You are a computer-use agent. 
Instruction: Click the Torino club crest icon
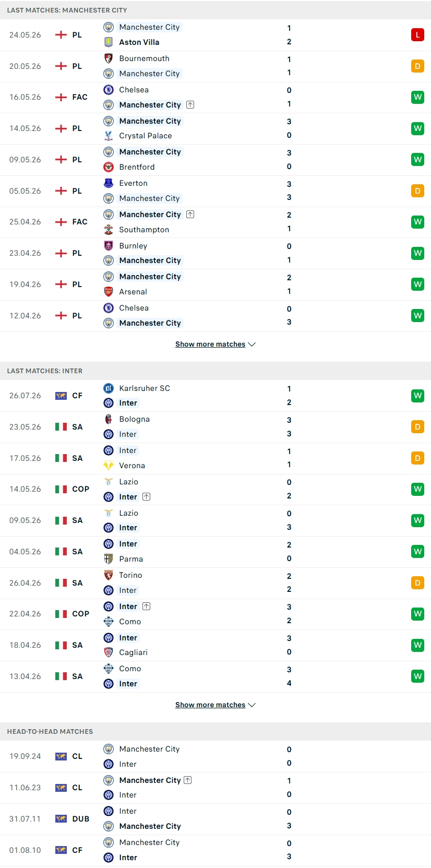[109, 575]
